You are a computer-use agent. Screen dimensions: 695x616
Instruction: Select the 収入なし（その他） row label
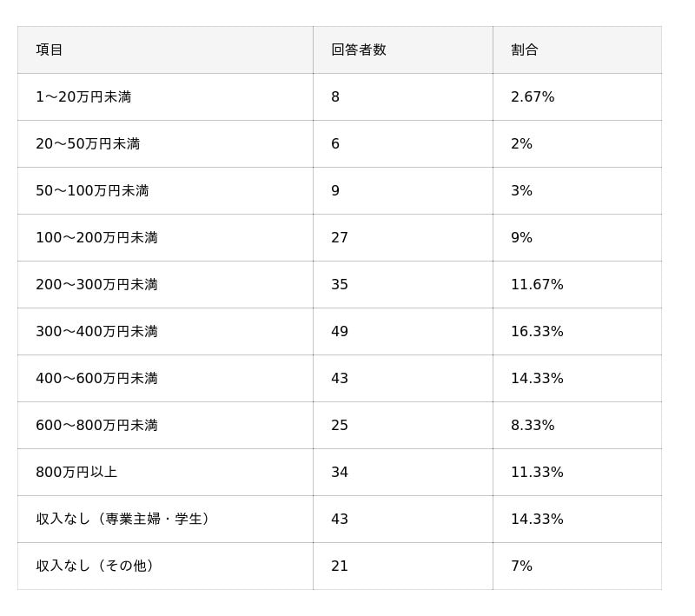pyautogui.click(x=97, y=566)
